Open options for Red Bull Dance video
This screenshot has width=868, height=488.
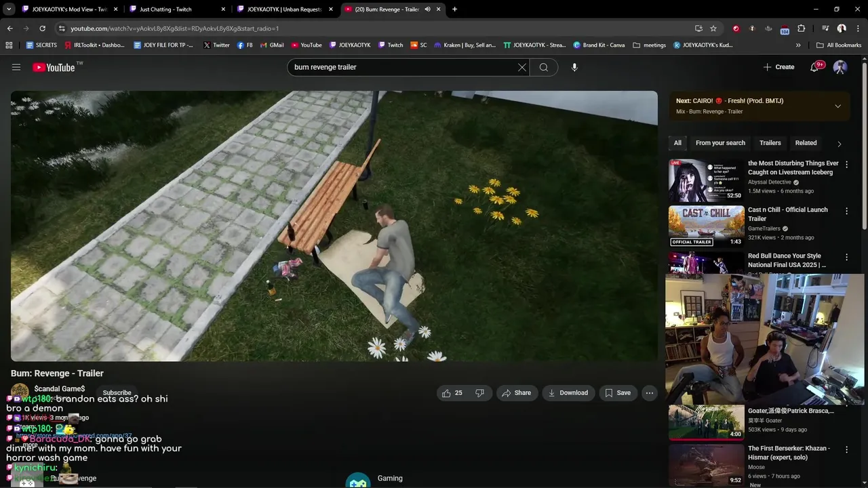pos(846,258)
